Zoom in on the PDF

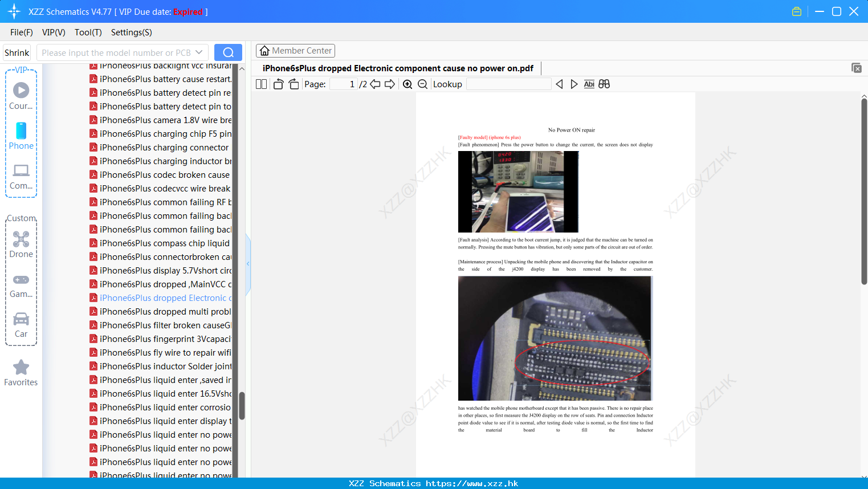[x=407, y=84]
